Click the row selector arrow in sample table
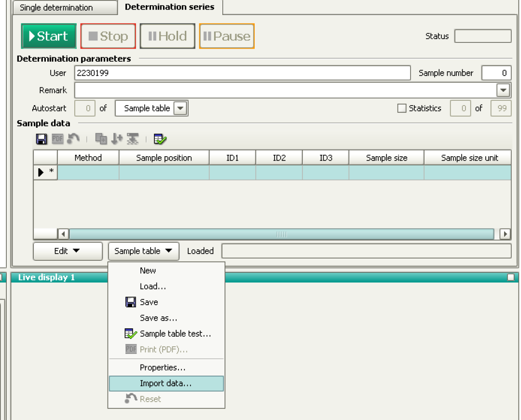Viewport: 521px width, 420px height. (41, 172)
